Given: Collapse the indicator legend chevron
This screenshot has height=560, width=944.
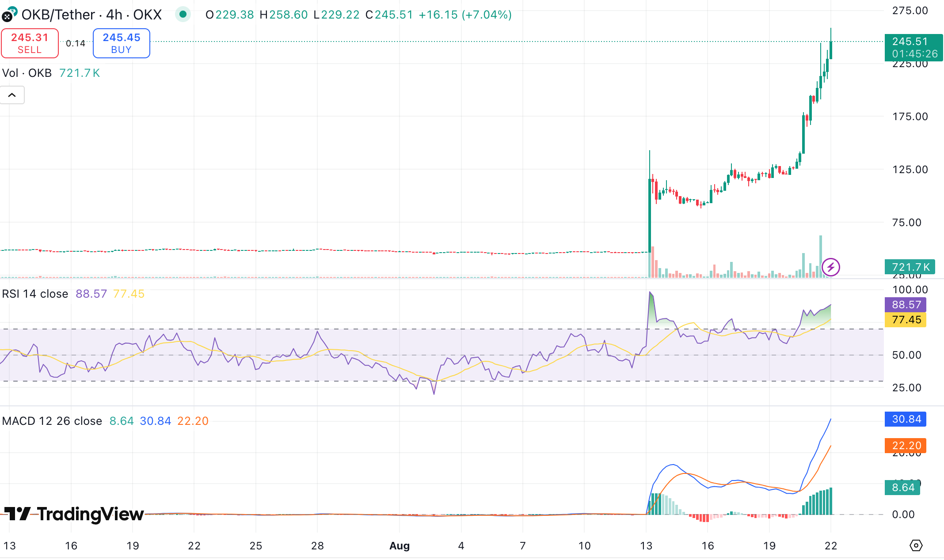Looking at the screenshot, I should (x=12, y=95).
